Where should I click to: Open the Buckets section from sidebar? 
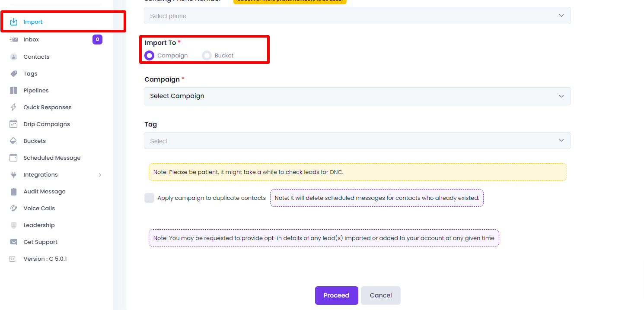(x=13, y=141)
